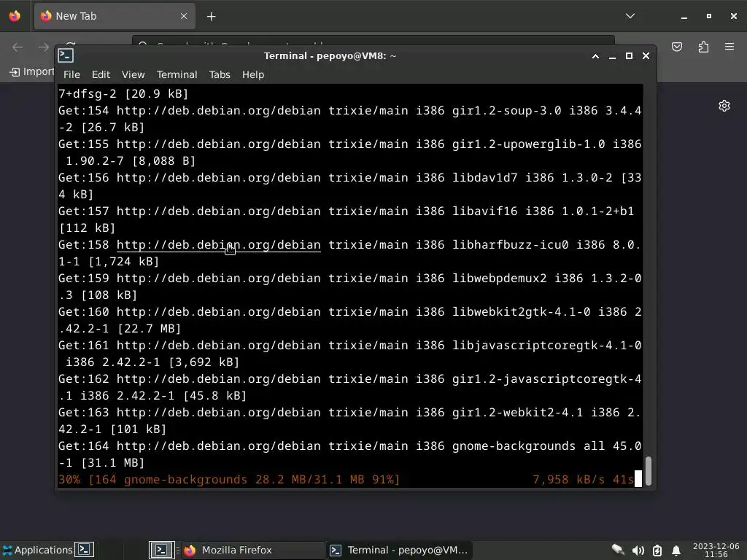Image resolution: width=747 pixels, height=560 pixels.
Task: Close the Terminal window
Action: 646,56
